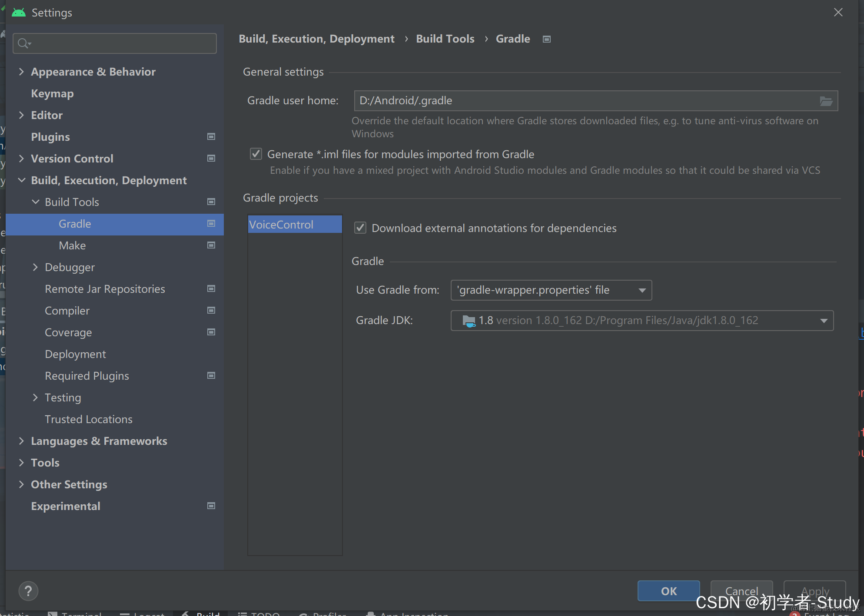Open the help question mark button
The height and width of the screenshot is (616, 864).
[x=28, y=591]
